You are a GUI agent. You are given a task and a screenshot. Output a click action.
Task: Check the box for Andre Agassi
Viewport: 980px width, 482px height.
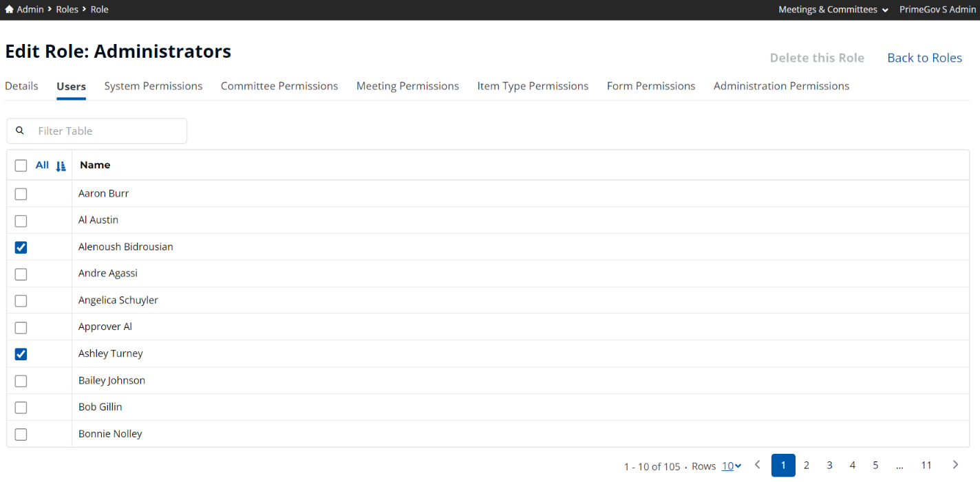(21, 274)
